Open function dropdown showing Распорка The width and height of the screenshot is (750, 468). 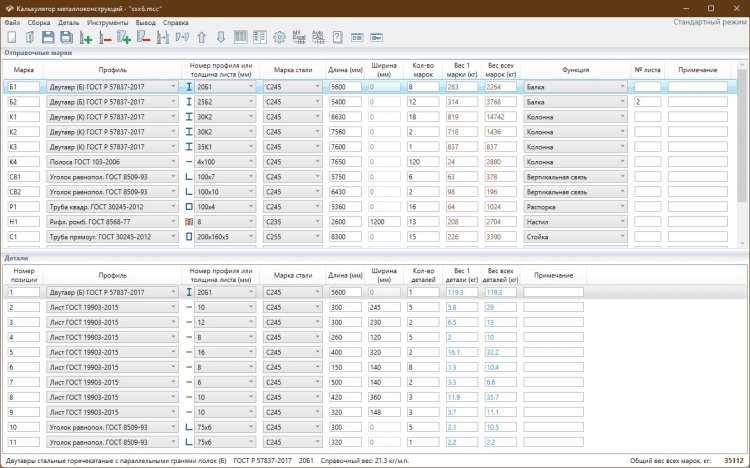click(624, 207)
